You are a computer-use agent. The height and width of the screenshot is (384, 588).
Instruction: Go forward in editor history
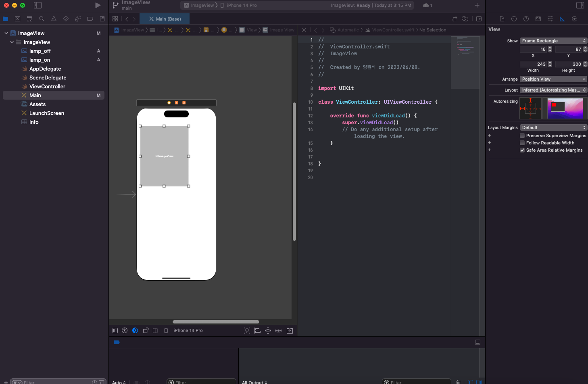134,19
